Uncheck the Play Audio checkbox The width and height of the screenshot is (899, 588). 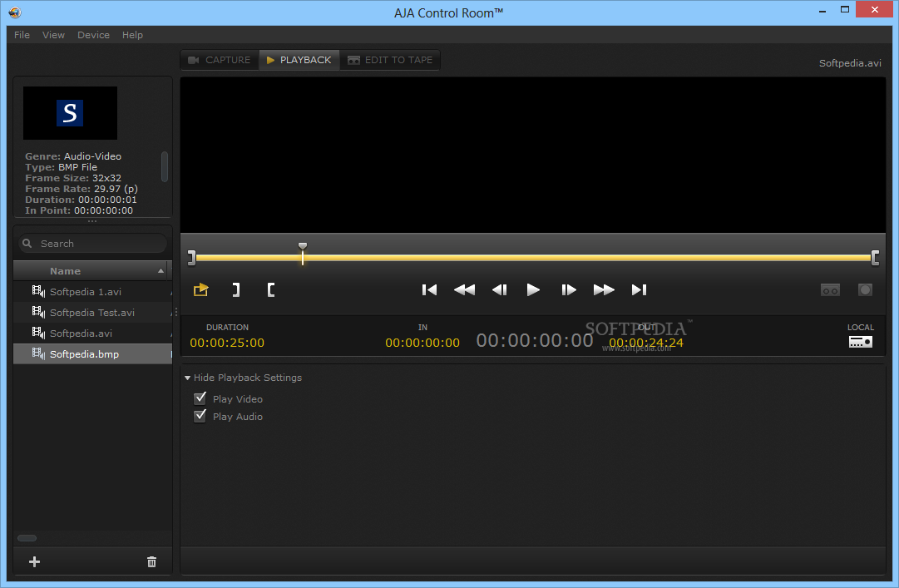[x=200, y=416]
